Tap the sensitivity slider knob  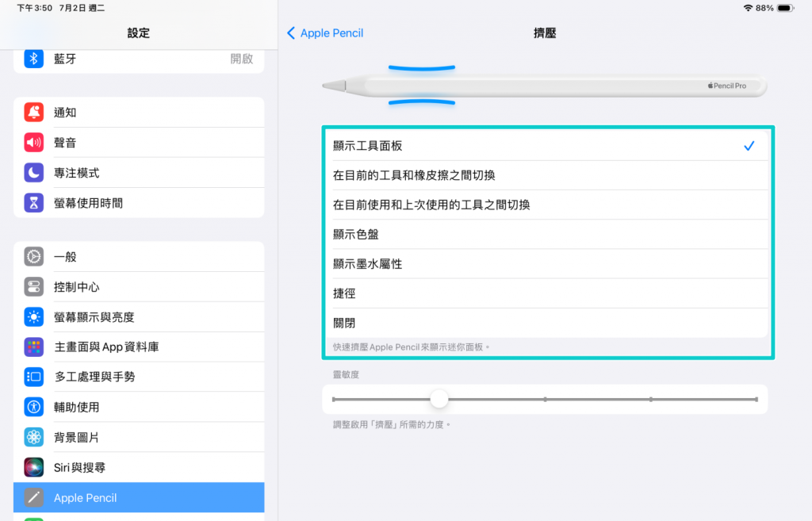[439, 399]
